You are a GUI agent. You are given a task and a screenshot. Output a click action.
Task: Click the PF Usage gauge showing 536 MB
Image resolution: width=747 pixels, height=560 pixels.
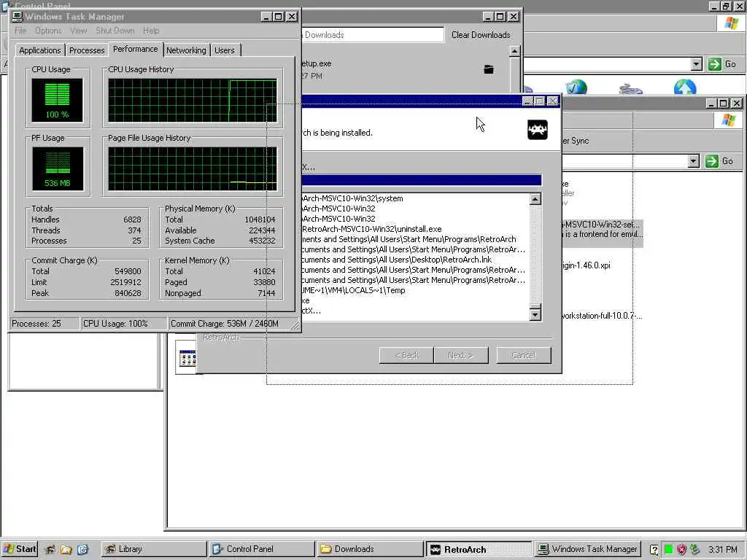click(58, 168)
